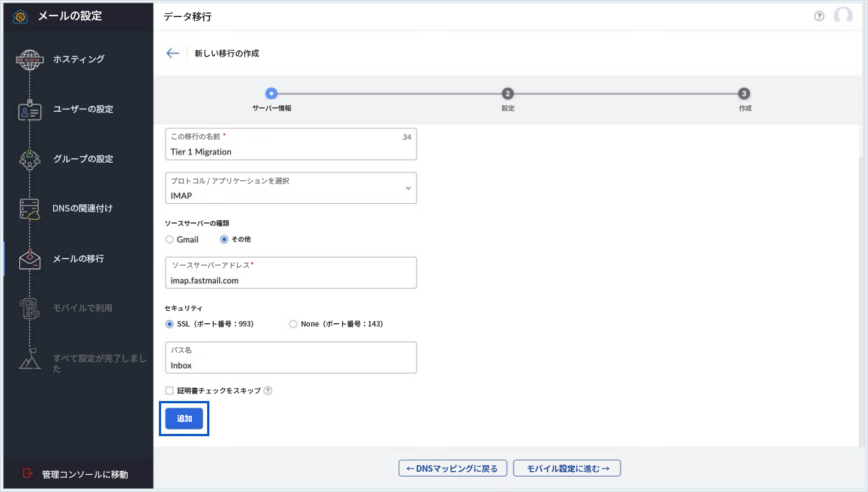
Task: Click the Hosting globe icon in sidebar
Action: tap(30, 59)
